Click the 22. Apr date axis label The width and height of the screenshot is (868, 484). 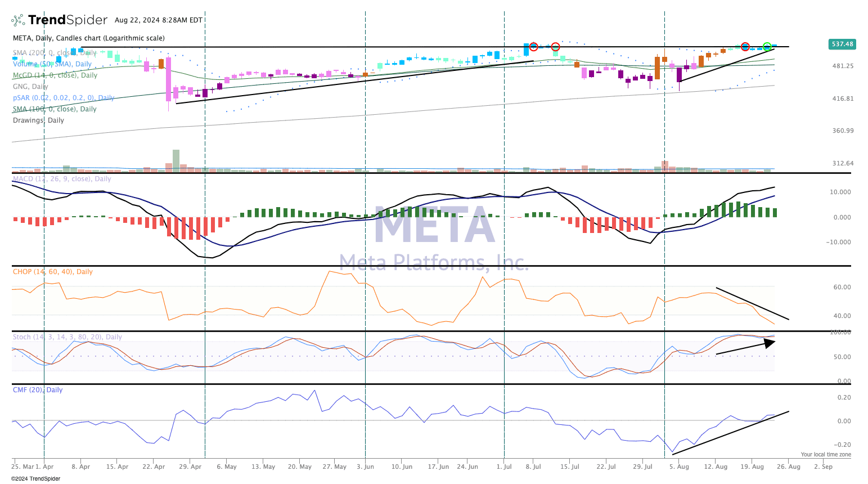[154, 467]
